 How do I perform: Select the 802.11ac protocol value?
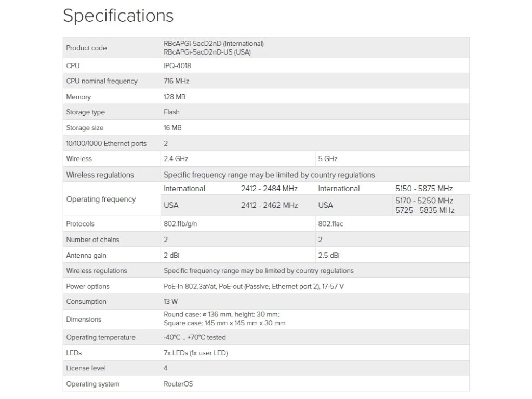330,224
